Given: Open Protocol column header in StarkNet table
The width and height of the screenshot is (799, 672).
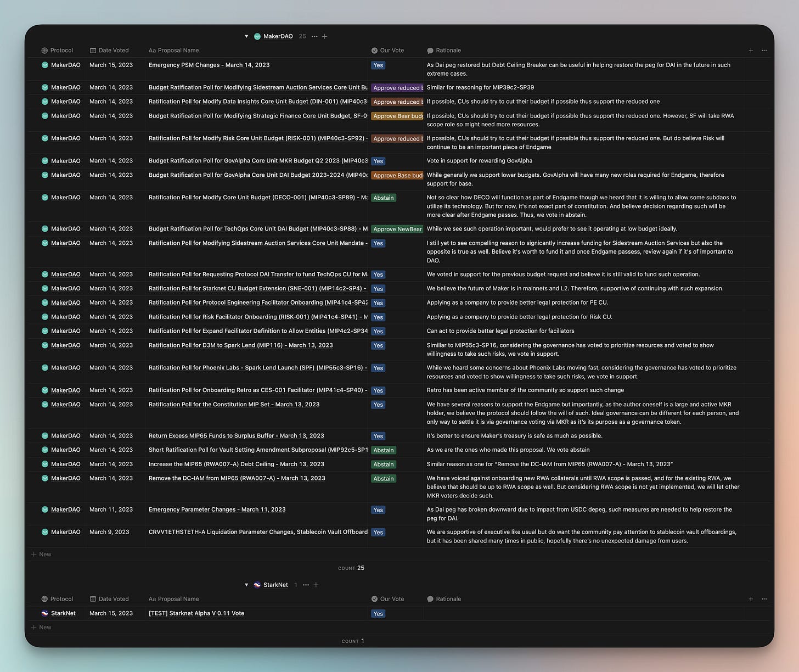Looking at the screenshot, I should click(57, 599).
